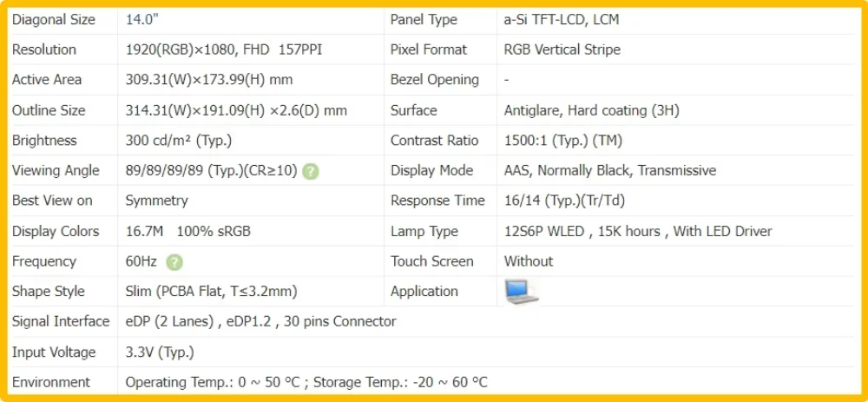Image resolution: width=868 pixels, height=402 pixels.
Task: Click the 12S6P WLED lamp type value
Action: pos(637,231)
